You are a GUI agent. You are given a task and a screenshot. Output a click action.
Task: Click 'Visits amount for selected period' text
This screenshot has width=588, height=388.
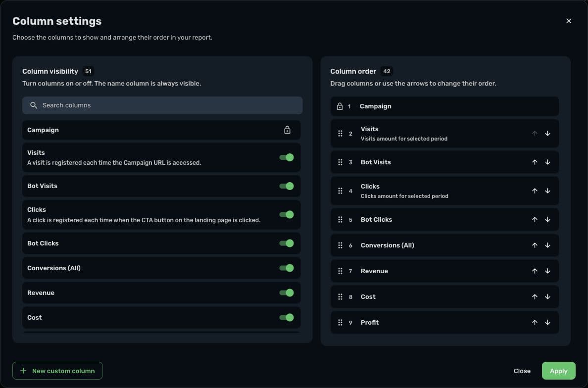(404, 139)
